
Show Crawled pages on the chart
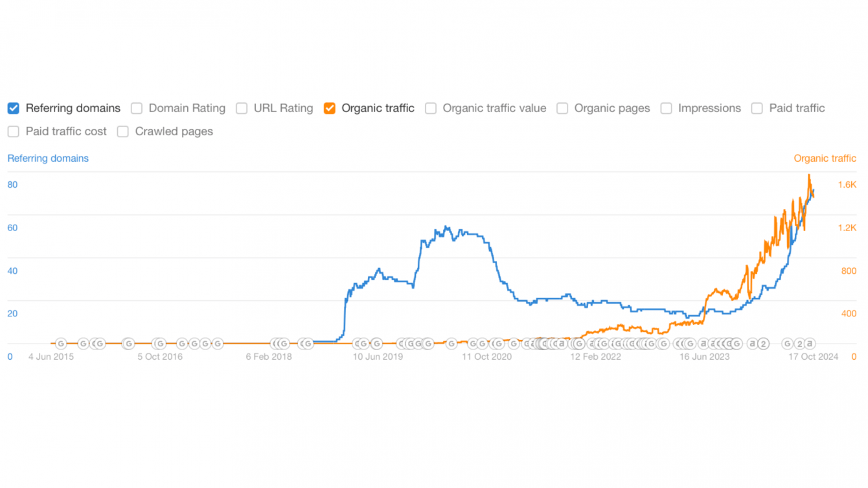click(x=123, y=131)
